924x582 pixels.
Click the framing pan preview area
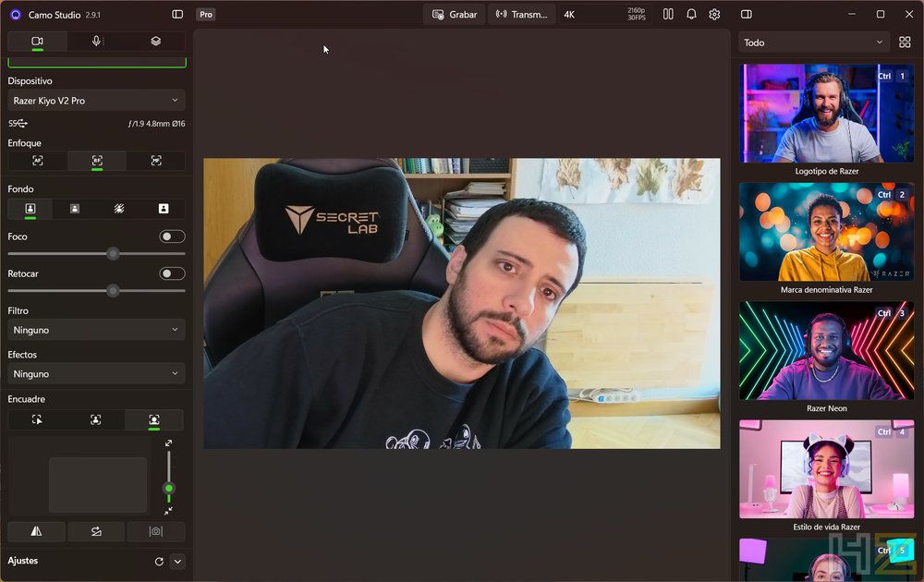(98, 485)
